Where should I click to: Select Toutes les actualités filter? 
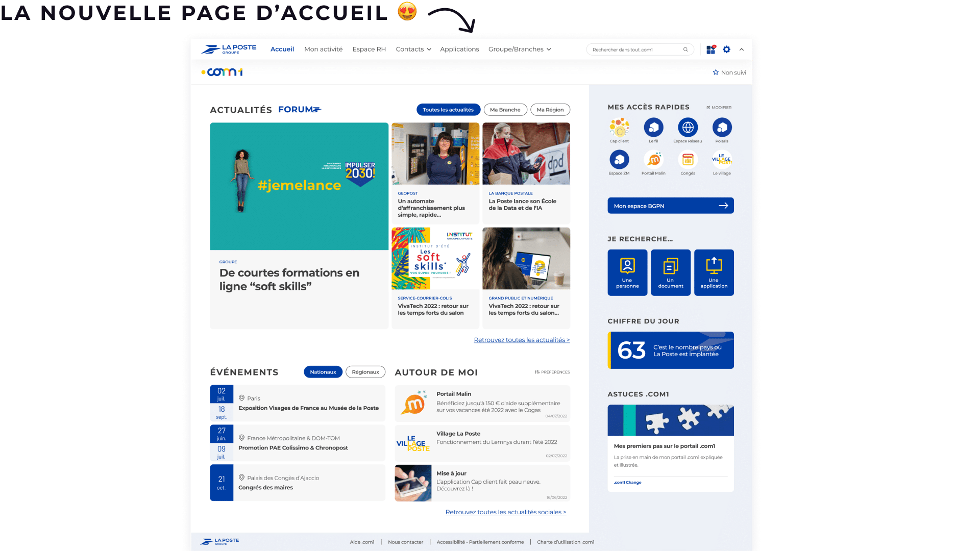pos(448,110)
